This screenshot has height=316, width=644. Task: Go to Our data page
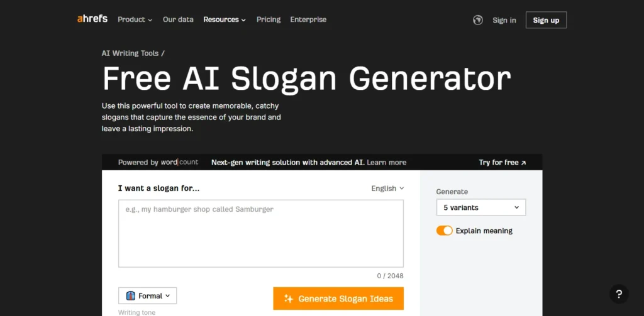tap(178, 19)
